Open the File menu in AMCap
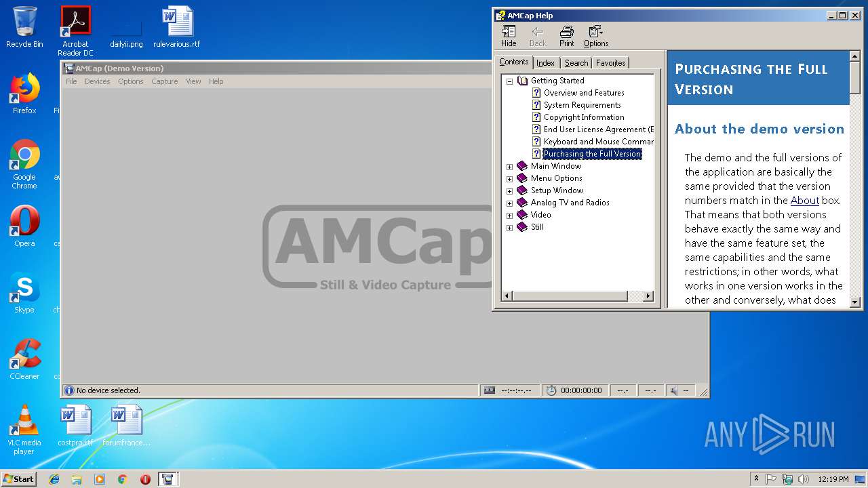This screenshot has height=488, width=868. (x=71, y=81)
